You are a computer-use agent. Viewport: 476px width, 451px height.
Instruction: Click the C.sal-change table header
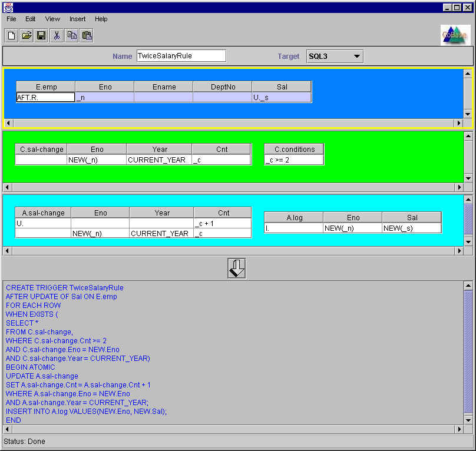coord(41,150)
